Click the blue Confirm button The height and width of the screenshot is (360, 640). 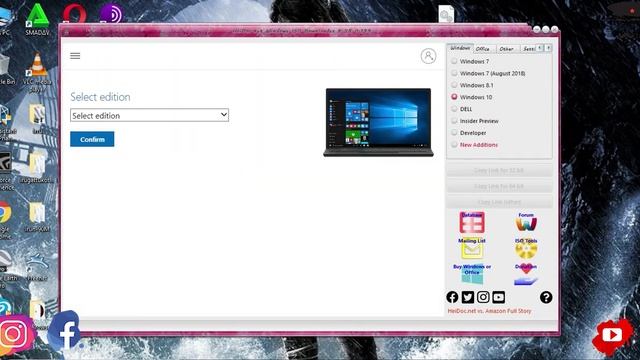click(x=92, y=139)
